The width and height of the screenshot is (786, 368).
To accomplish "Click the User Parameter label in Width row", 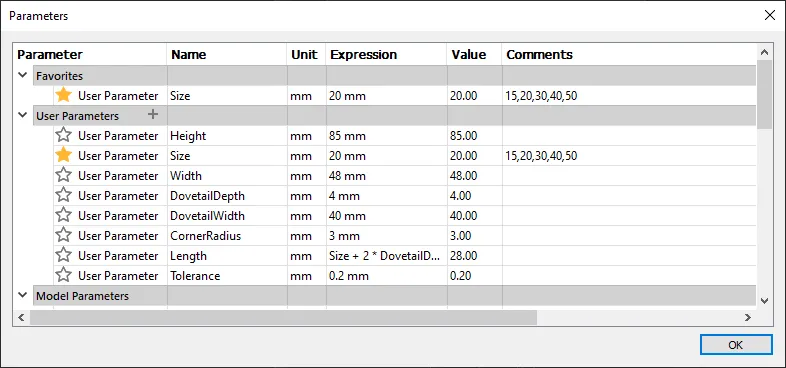I will (x=118, y=176).
